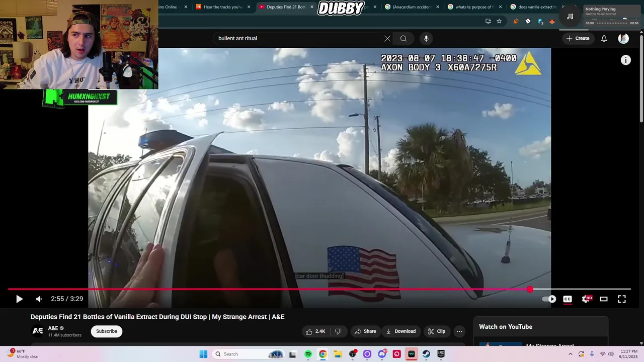Dislike the video with thumbs down
644x362 pixels.
click(338, 331)
